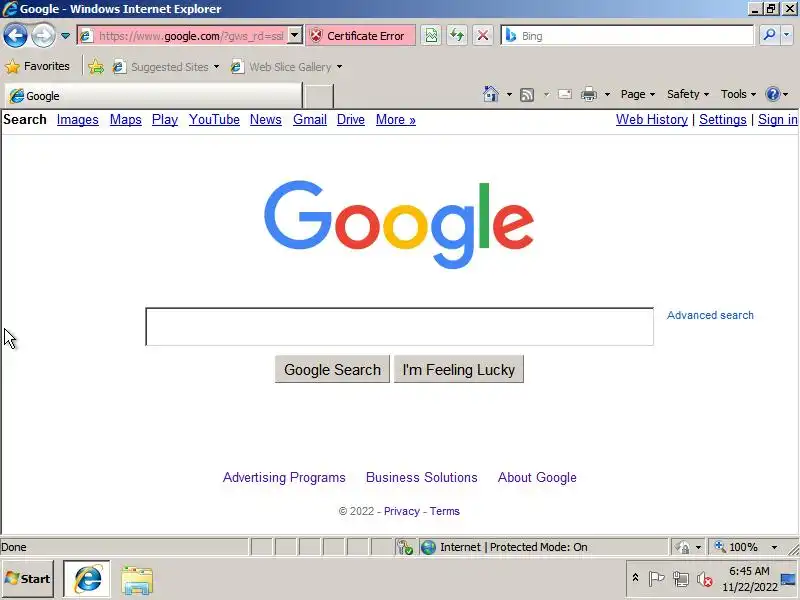Expand the address bar autocomplete dropdown
This screenshot has width=800, height=600.
click(295, 36)
